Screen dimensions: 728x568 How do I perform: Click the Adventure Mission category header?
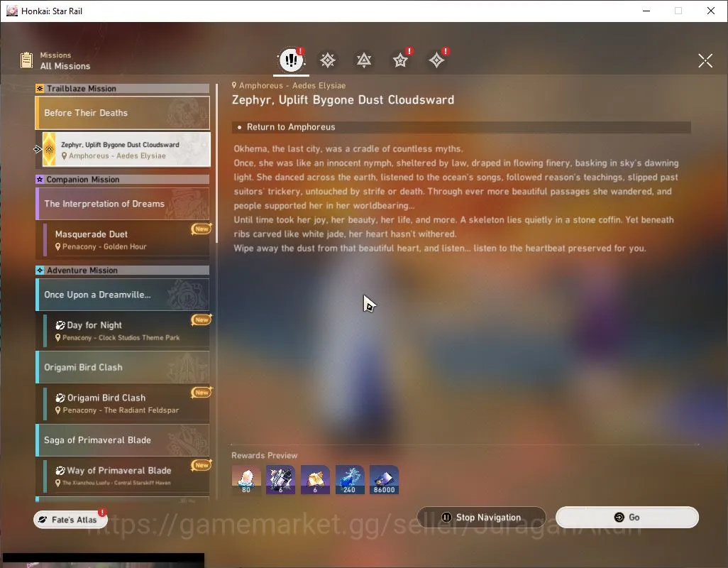(123, 271)
